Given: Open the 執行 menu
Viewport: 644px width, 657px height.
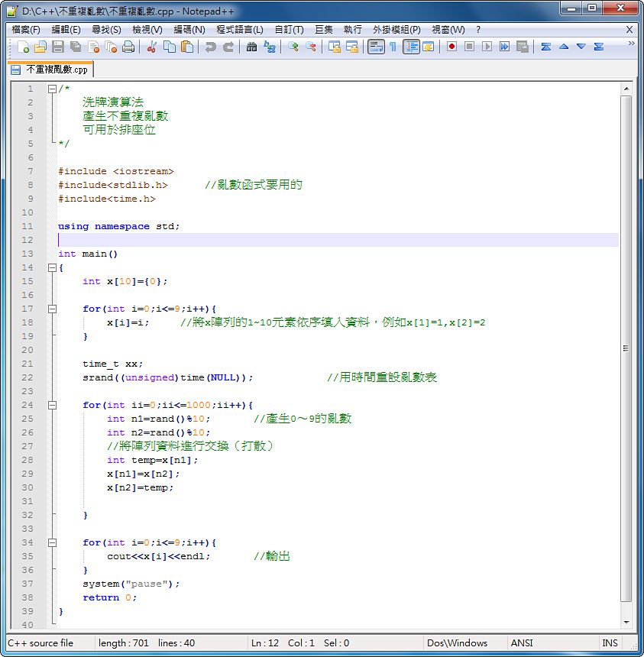Looking at the screenshot, I should 353,30.
